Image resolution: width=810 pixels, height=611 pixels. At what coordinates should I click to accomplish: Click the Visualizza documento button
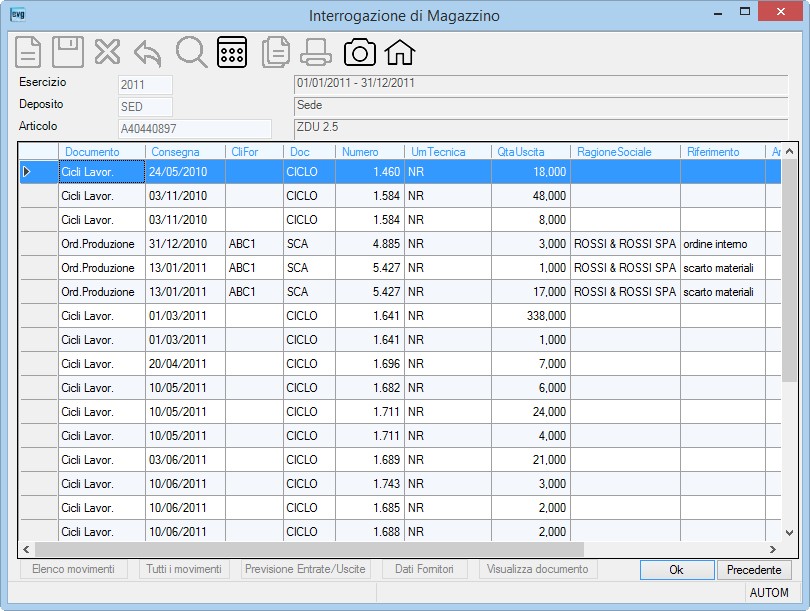[x=537, y=569]
